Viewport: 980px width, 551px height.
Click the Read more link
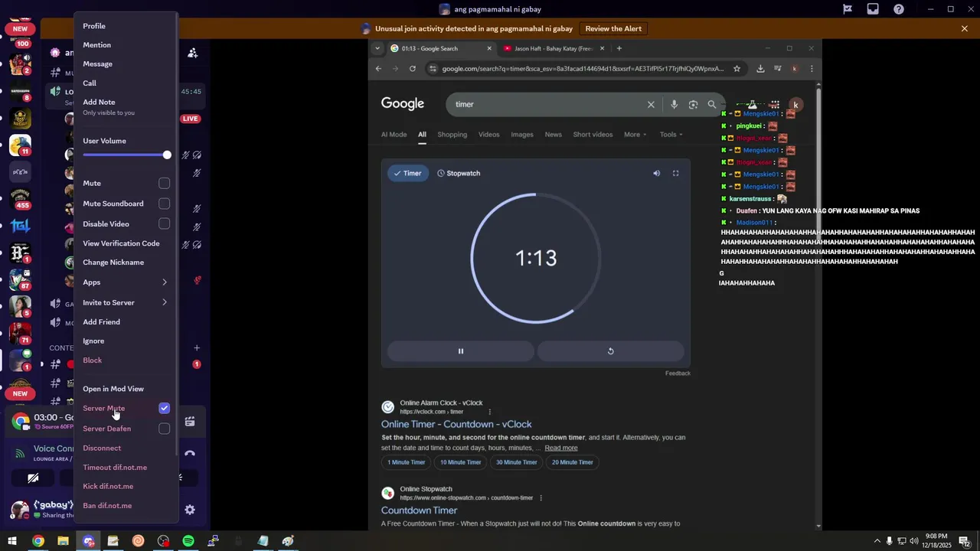click(561, 448)
